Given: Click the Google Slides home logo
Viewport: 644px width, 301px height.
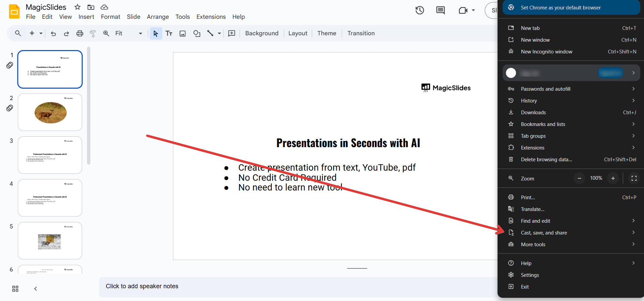Looking at the screenshot, I should (14, 12).
